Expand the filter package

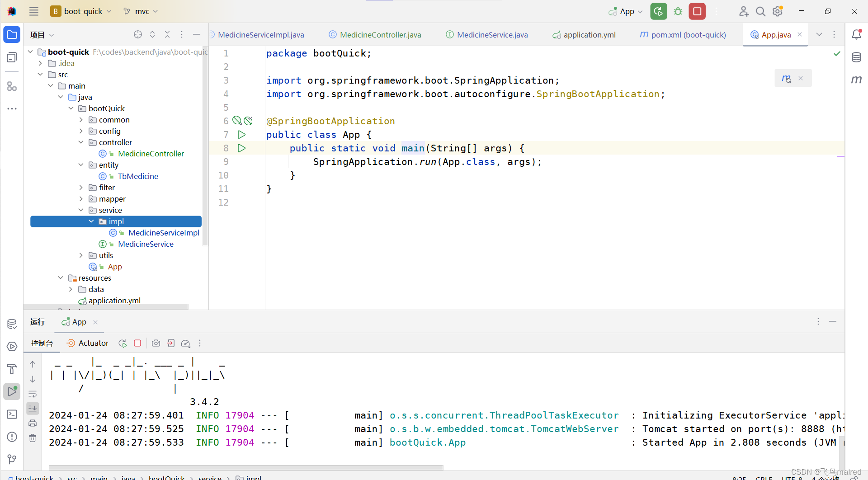click(x=81, y=188)
